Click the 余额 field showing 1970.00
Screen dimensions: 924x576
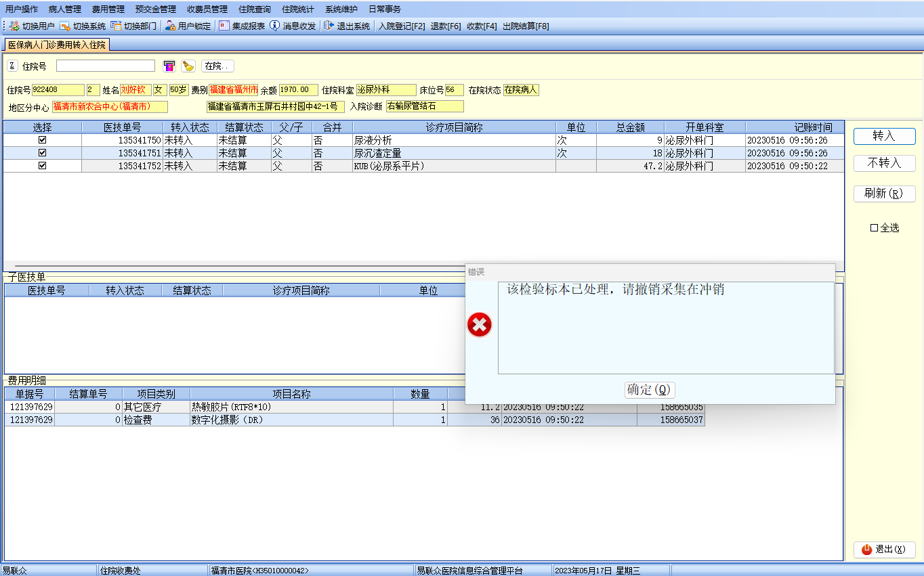click(x=299, y=90)
